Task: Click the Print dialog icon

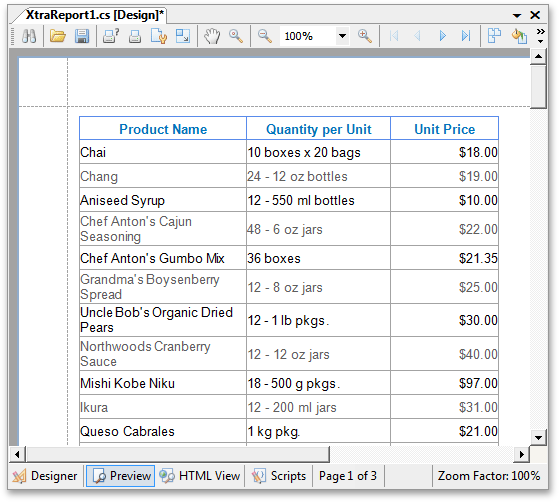Action: coord(111,36)
